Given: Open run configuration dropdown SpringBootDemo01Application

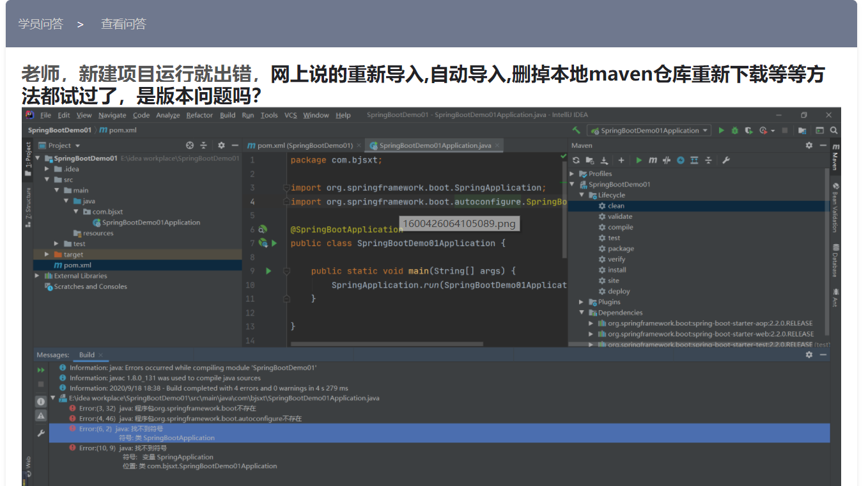Looking at the screenshot, I should (649, 130).
